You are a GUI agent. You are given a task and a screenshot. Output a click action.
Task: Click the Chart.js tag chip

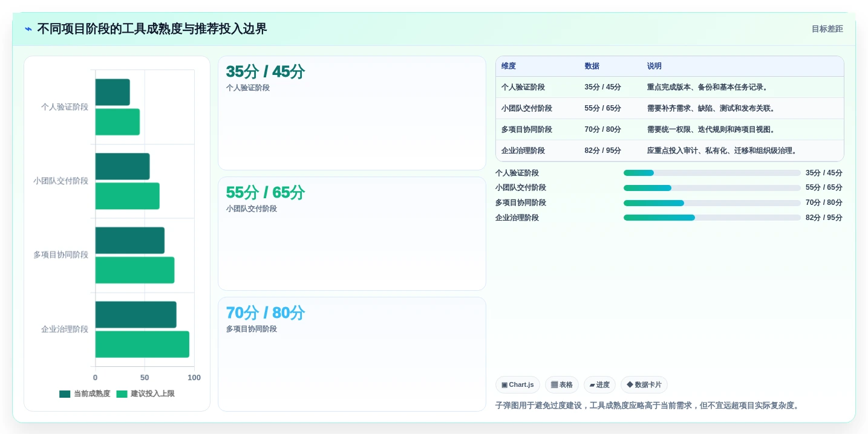(518, 385)
